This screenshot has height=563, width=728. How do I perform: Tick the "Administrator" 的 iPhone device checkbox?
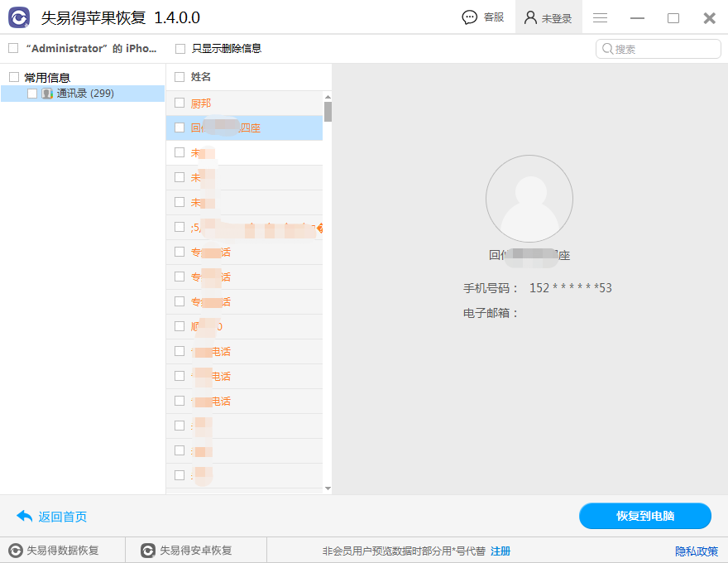(13, 48)
